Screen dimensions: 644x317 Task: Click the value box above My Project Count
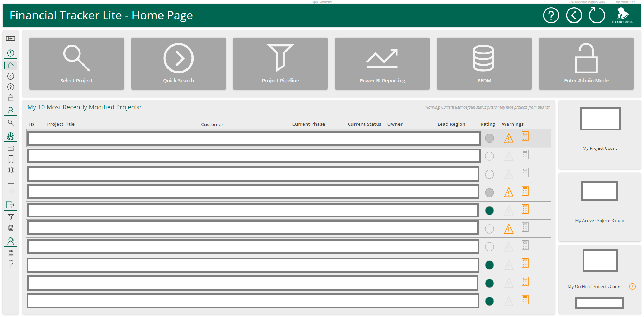(600, 119)
